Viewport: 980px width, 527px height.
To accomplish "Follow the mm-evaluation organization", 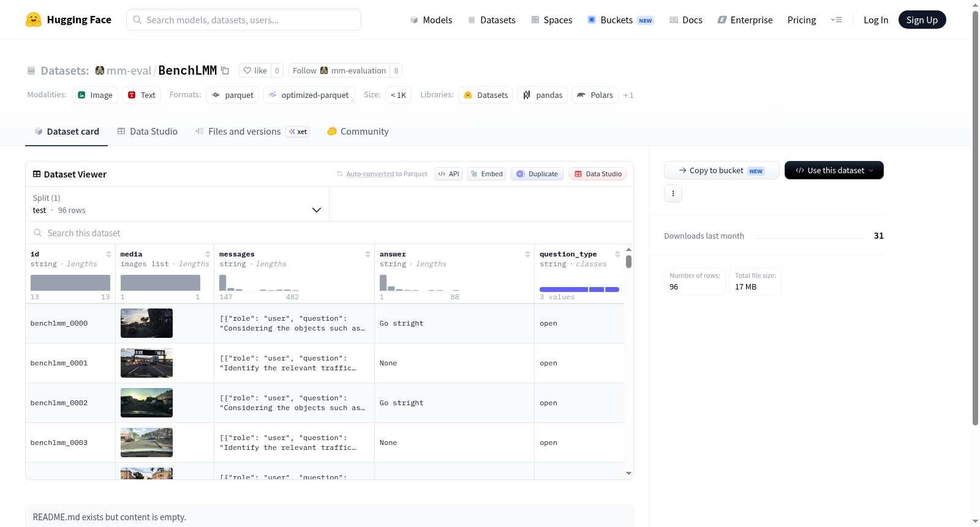I will [339, 70].
